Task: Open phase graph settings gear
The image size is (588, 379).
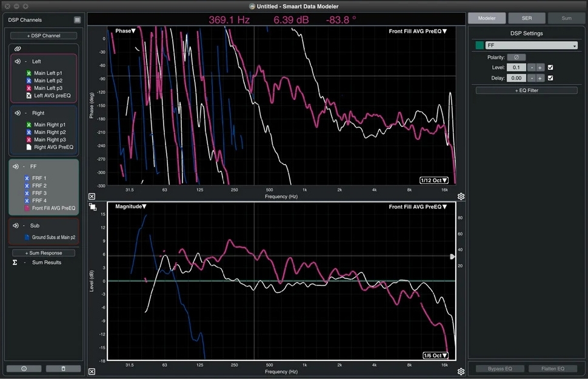Action: pos(461,196)
